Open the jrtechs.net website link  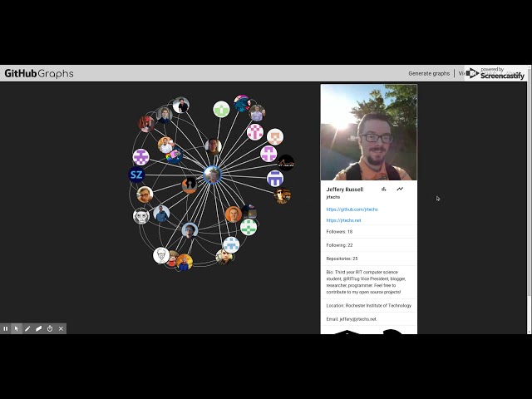343,220
